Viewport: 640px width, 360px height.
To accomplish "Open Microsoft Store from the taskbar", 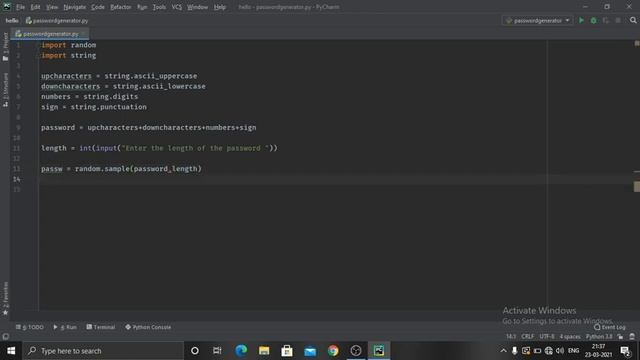I will [287, 351].
